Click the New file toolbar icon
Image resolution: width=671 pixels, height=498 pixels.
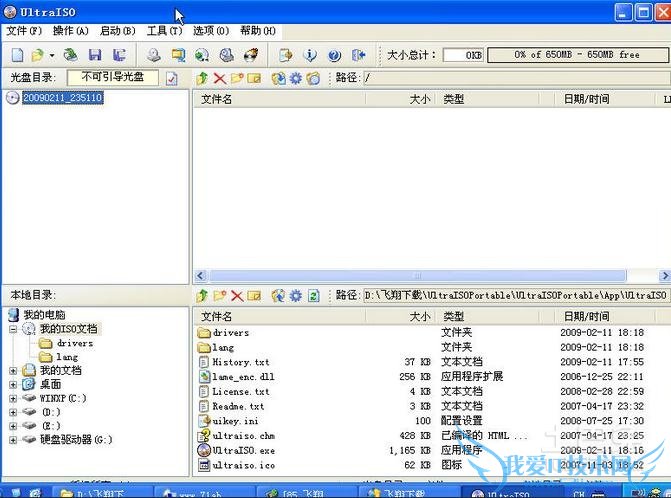coord(18,55)
